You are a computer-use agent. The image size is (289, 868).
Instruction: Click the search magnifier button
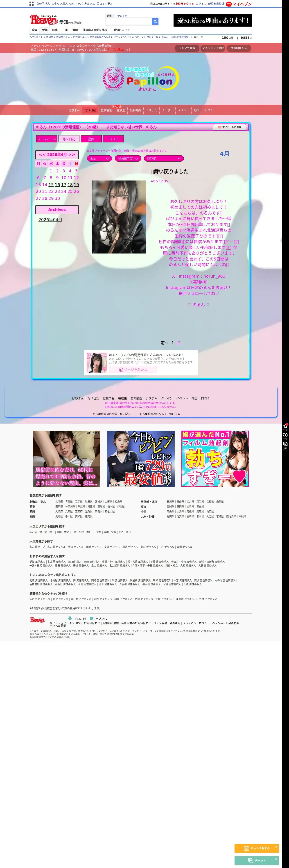[x=155, y=22]
